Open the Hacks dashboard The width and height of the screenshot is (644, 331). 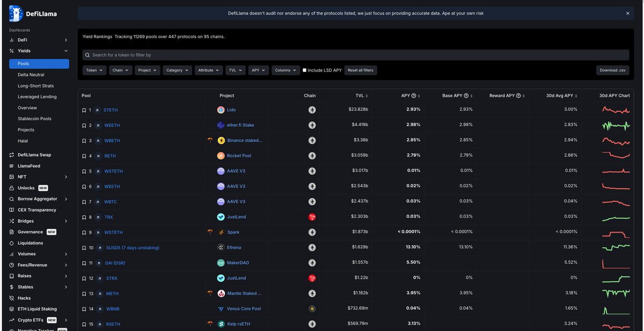24,298
